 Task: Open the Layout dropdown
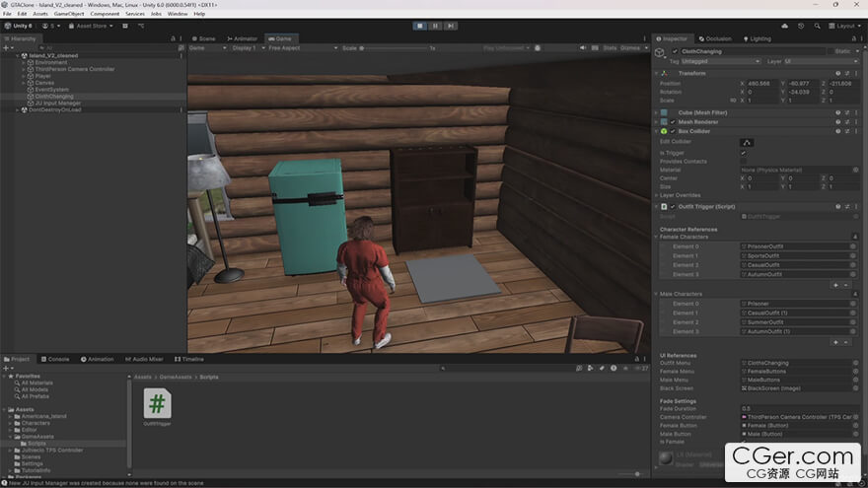(x=843, y=26)
